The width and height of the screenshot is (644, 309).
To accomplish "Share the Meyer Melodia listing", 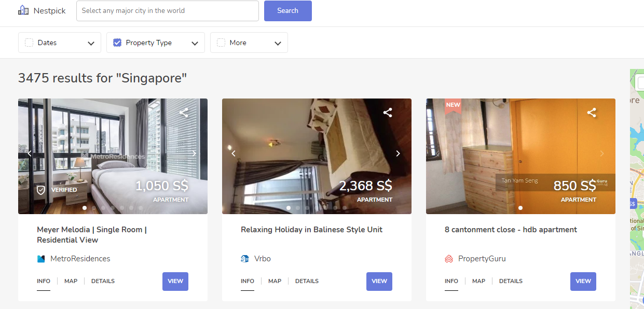I will pos(184,113).
